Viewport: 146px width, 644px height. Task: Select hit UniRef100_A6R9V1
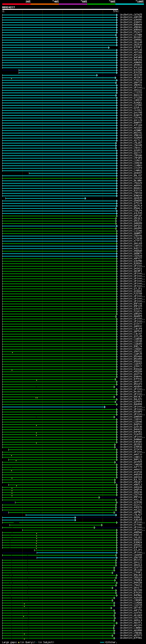pos(131,186)
